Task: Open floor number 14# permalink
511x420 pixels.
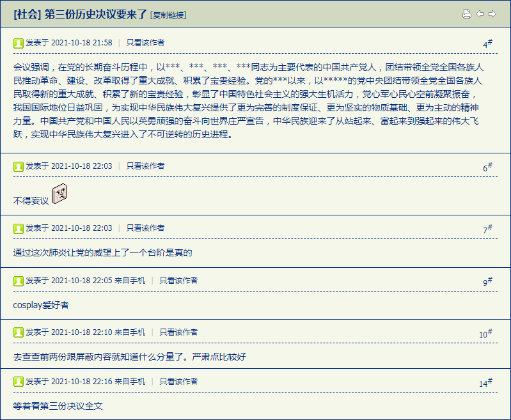Action: tap(485, 383)
